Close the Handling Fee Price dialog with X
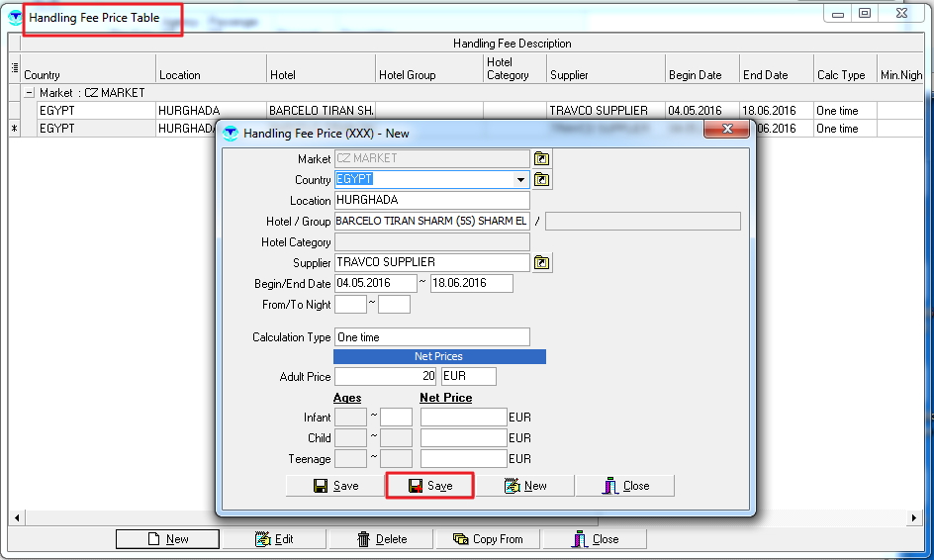 [727, 131]
